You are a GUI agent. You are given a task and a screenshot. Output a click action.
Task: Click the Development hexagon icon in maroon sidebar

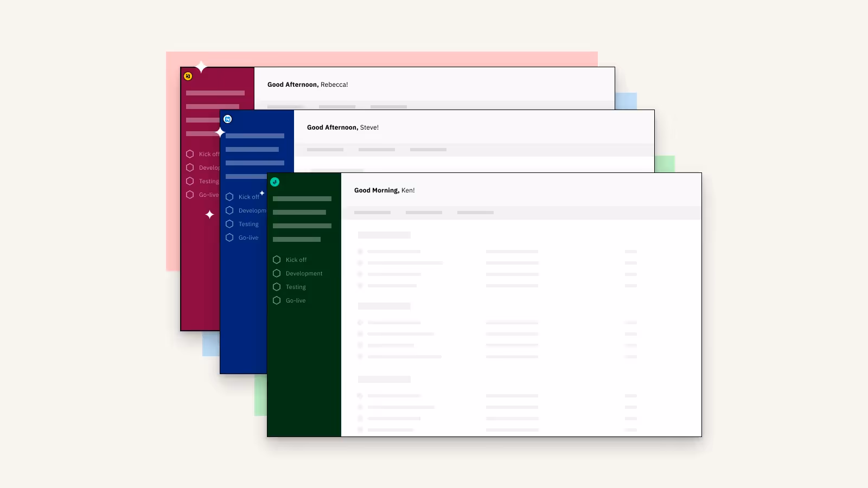[x=190, y=168]
